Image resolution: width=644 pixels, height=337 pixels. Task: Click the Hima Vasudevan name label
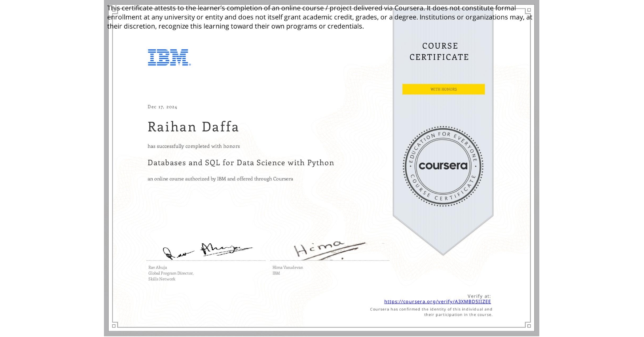pyautogui.click(x=287, y=267)
